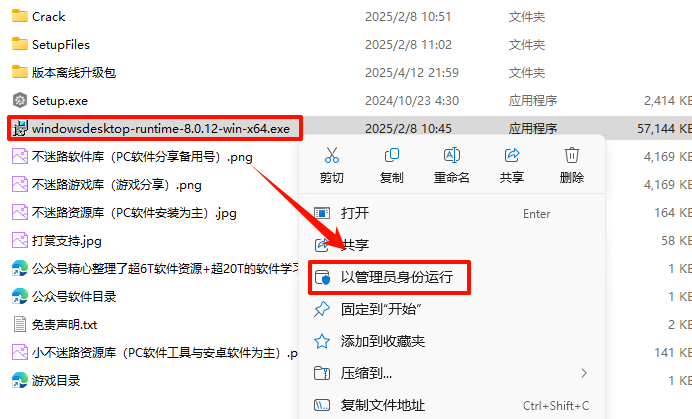This screenshot has width=692, height=419.
Task: Click the Share (共享) icon in top row
Action: point(511,155)
